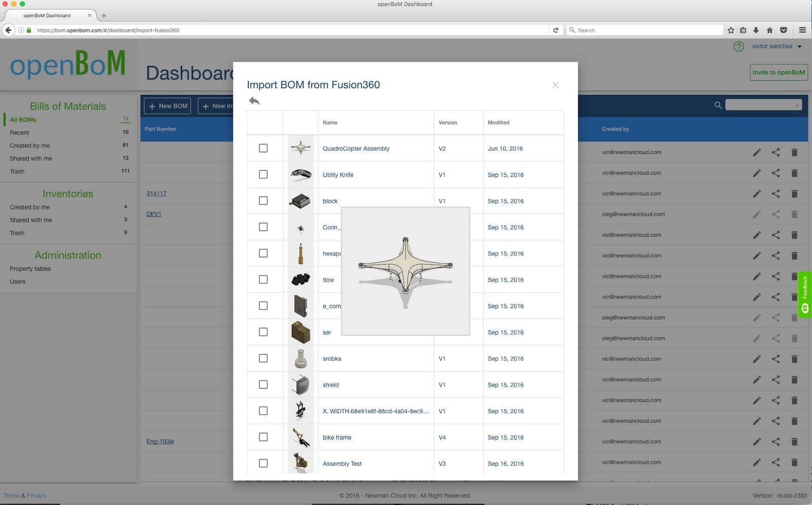Tick the srobka checkbox
Screen dimensions: 812x505
coord(263,358)
